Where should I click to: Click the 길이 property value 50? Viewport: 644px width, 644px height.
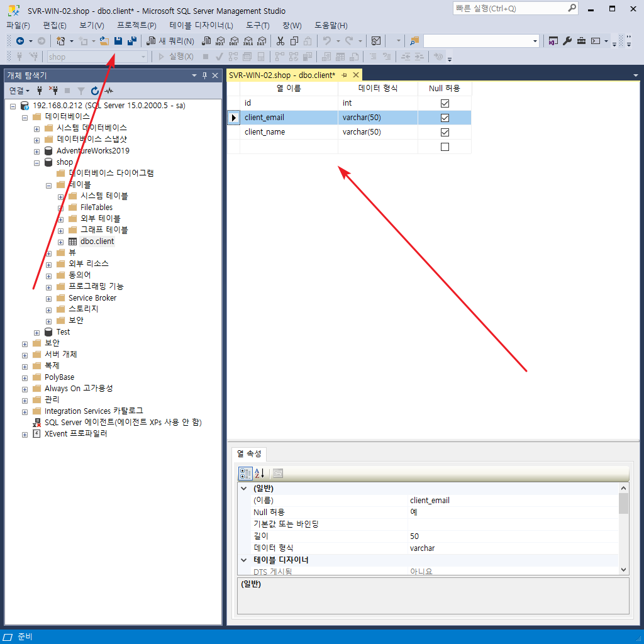[513, 536]
